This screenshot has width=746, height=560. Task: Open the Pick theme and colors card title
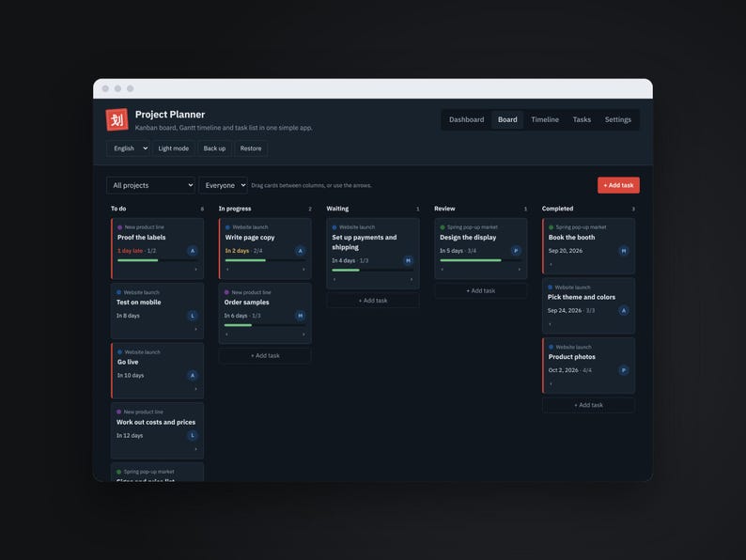pos(582,297)
